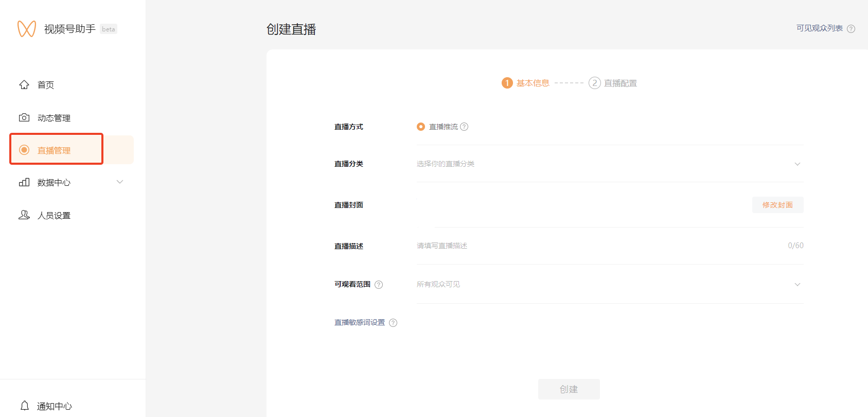This screenshot has width=868, height=417.
Task: Click help icon beside 直播敏感词设置
Action: pyautogui.click(x=393, y=323)
